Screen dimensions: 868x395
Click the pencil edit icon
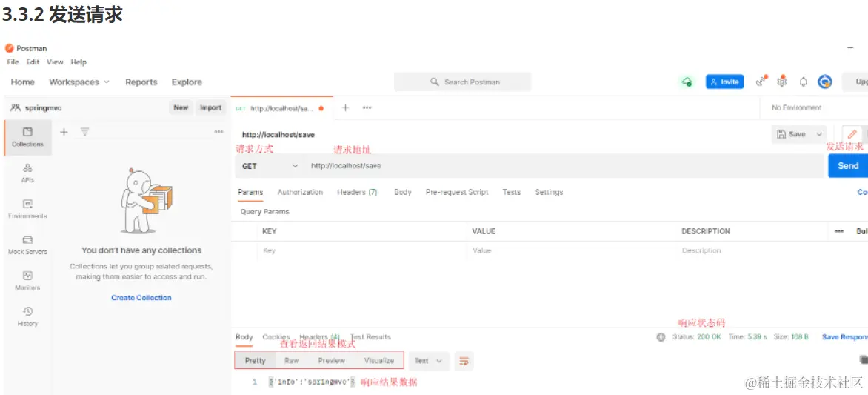pyautogui.click(x=852, y=134)
